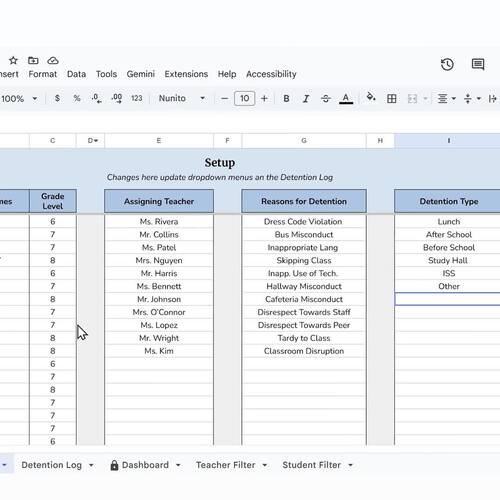Viewport: 500px width, 500px height.
Task: Star this spreadsheet document
Action: pyautogui.click(x=13, y=61)
